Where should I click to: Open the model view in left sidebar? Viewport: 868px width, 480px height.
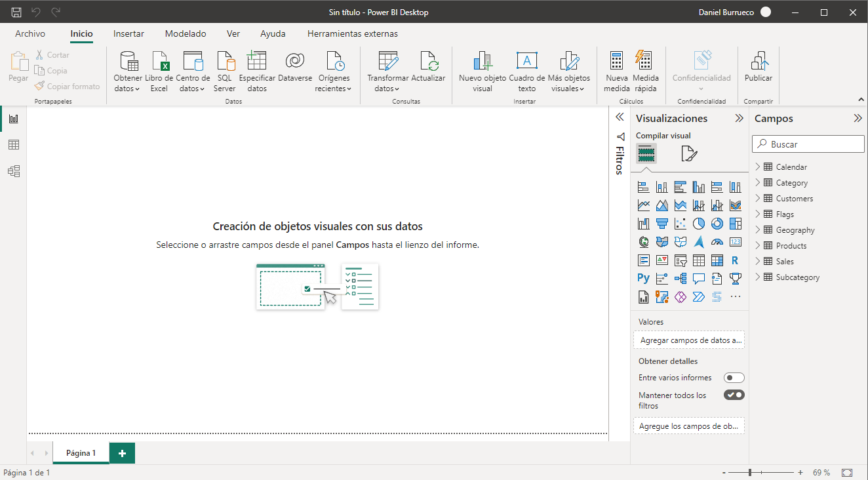tap(14, 171)
